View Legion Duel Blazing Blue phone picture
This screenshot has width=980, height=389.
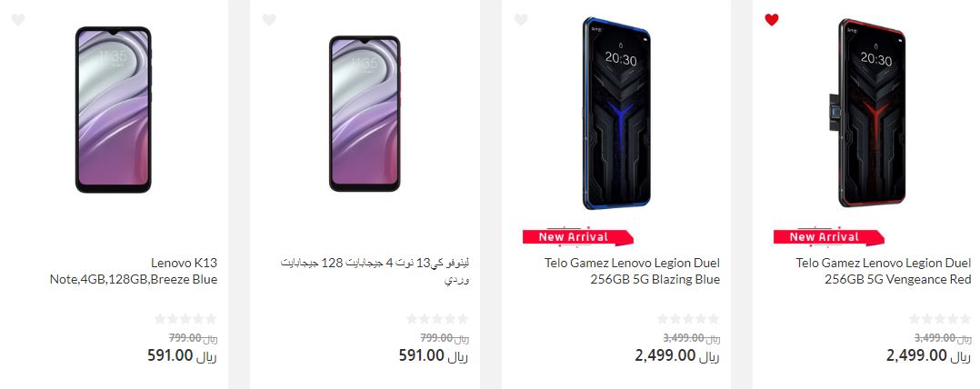click(x=616, y=114)
